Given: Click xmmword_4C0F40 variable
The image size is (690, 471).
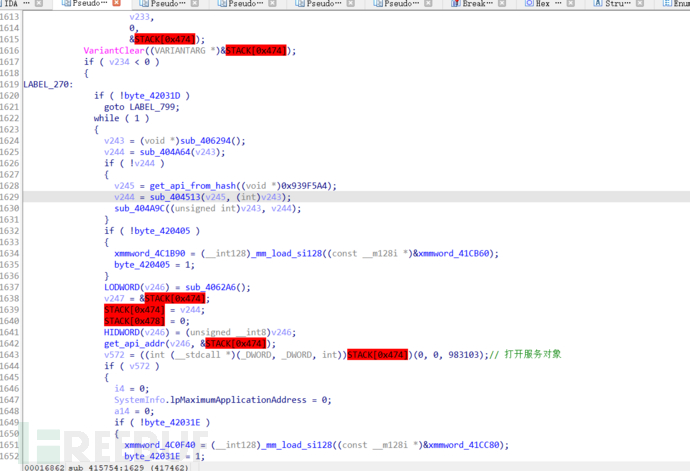Looking at the screenshot, I should [x=160, y=445].
